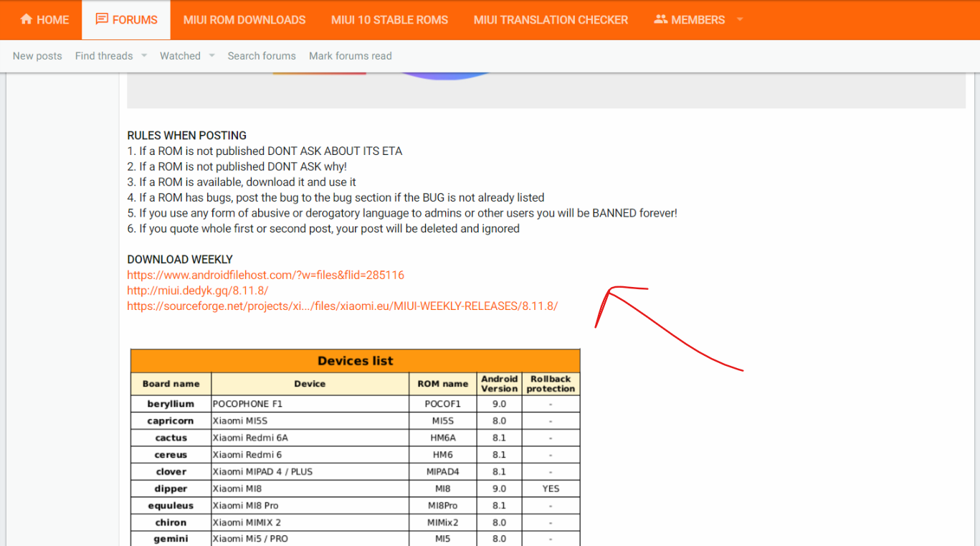The image size is (980, 546).
Task: Click Mark forums read
Action: pyautogui.click(x=351, y=56)
